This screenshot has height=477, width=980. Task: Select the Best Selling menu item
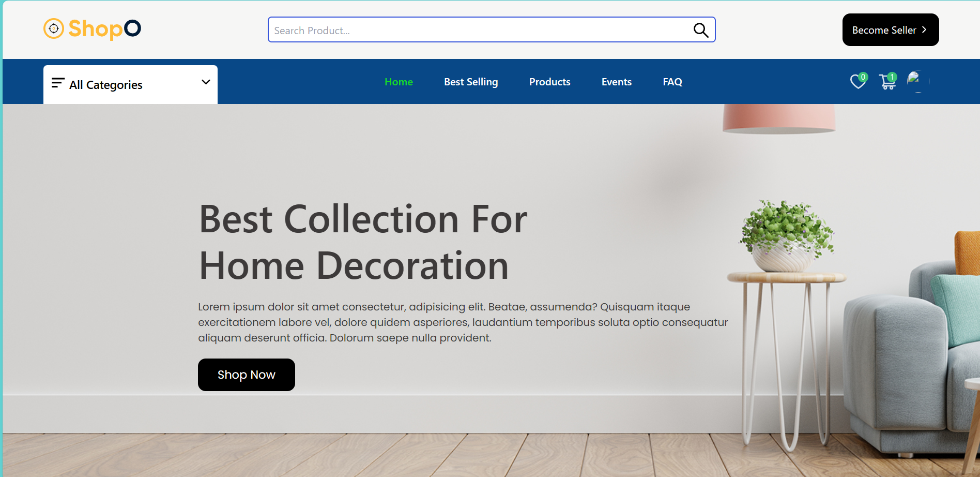coord(470,82)
